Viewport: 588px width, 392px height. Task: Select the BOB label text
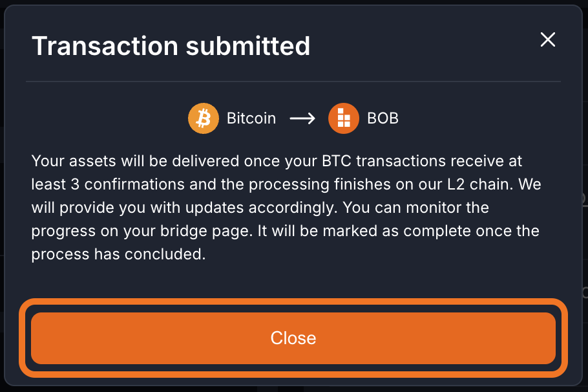click(x=383, y=118)
